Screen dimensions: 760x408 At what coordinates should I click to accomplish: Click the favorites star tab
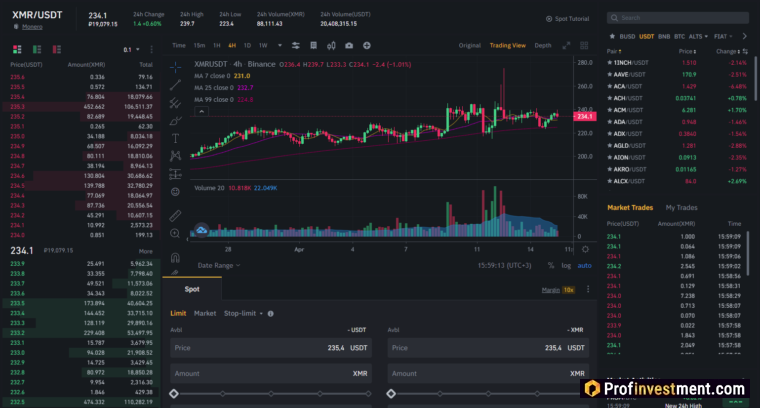(612, 36)
